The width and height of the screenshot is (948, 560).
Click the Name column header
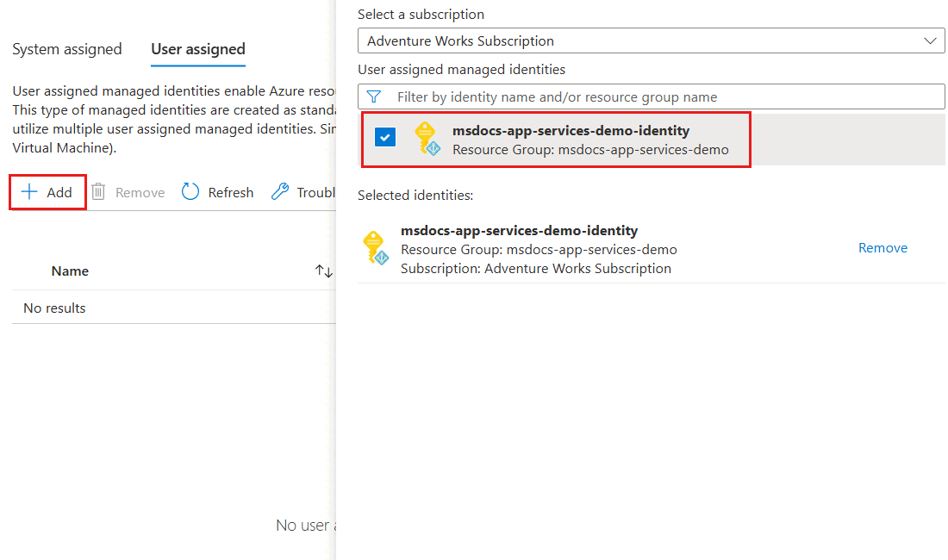coord(70,271)
